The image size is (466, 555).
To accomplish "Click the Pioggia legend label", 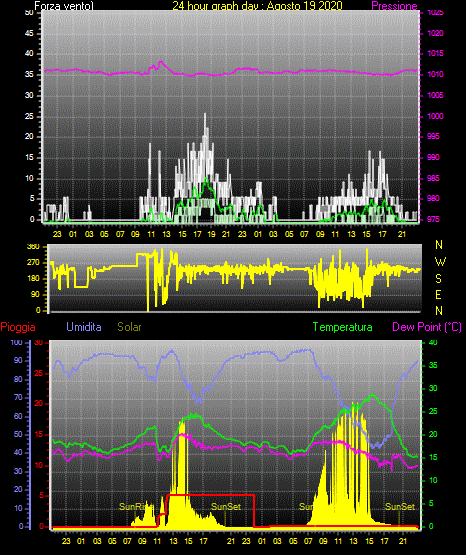I will tap(18, 327).
